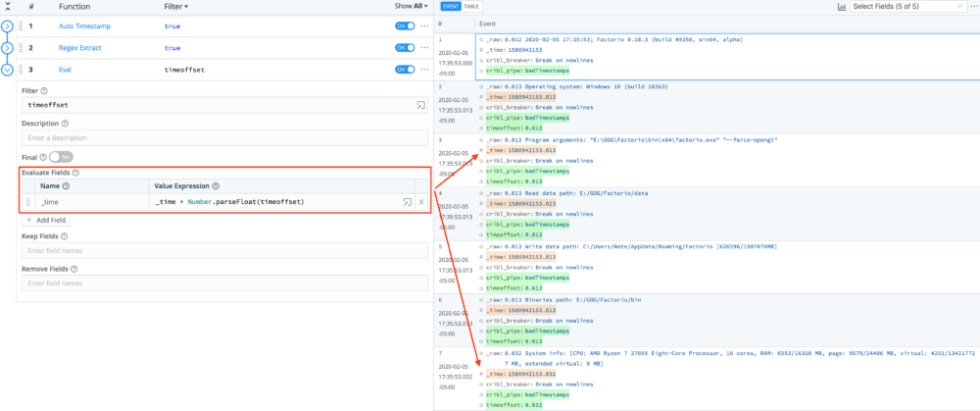This screenshot has width=980, height=411.
Task: Select _raw line mentioning Factorio 0.18.3
Action: click(x=614, y=39)
